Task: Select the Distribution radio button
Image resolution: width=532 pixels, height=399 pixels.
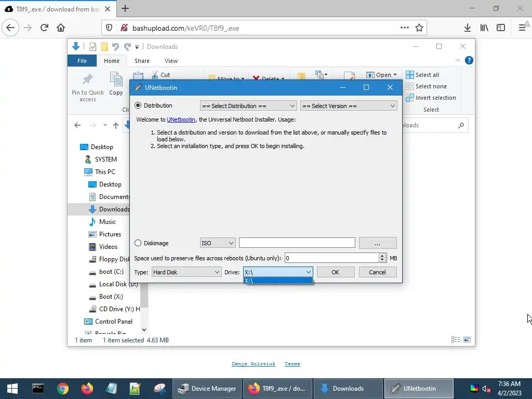Action: [x=138, y=105]
